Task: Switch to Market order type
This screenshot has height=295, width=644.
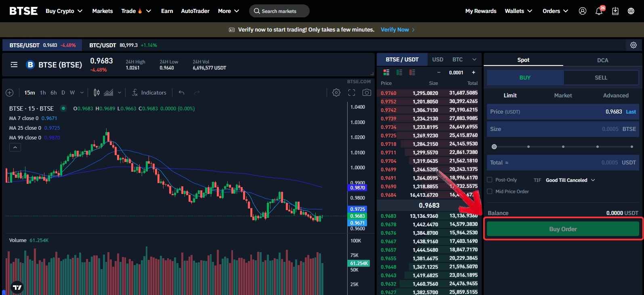Action: point(563,95)
